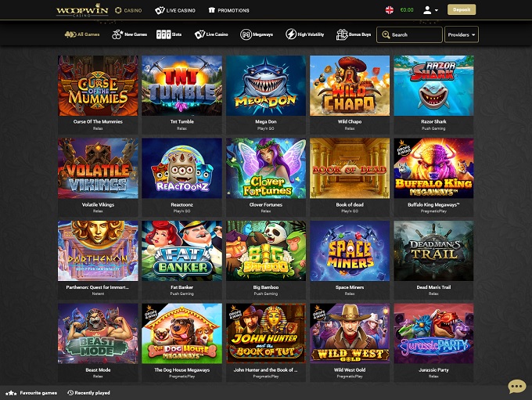The image size is (532, 400).
Task: Select the All Games tab
Action: [x=82, y=34]
